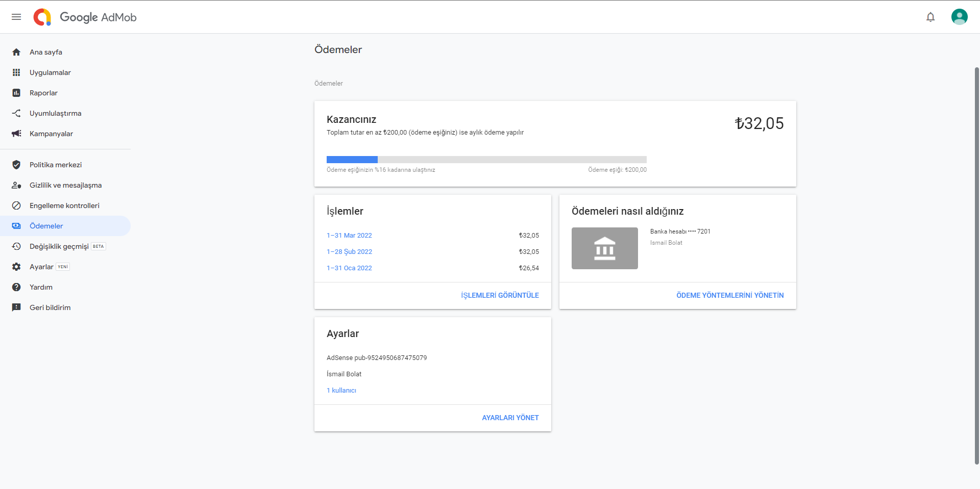
Task: Click the Ayarlar gear icon
Action: (x=16, y=267)
